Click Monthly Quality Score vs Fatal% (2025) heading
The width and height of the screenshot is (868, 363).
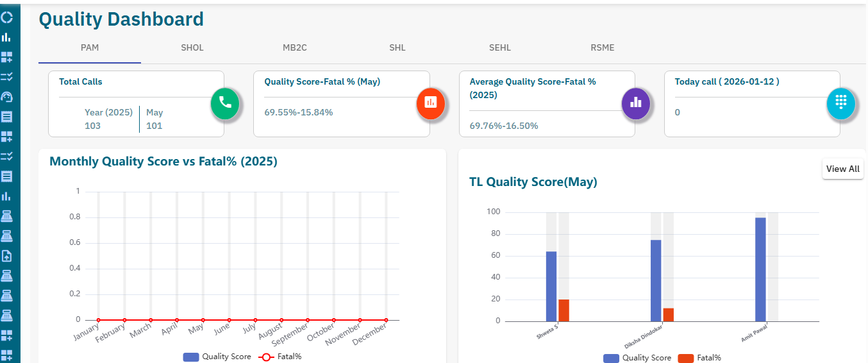pos(163,162)
